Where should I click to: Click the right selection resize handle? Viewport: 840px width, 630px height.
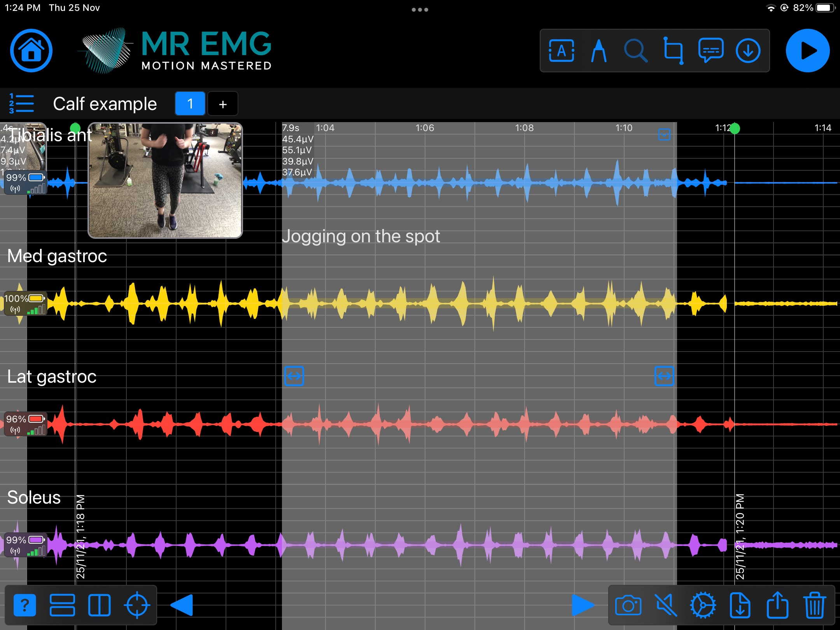coord(664,376)
